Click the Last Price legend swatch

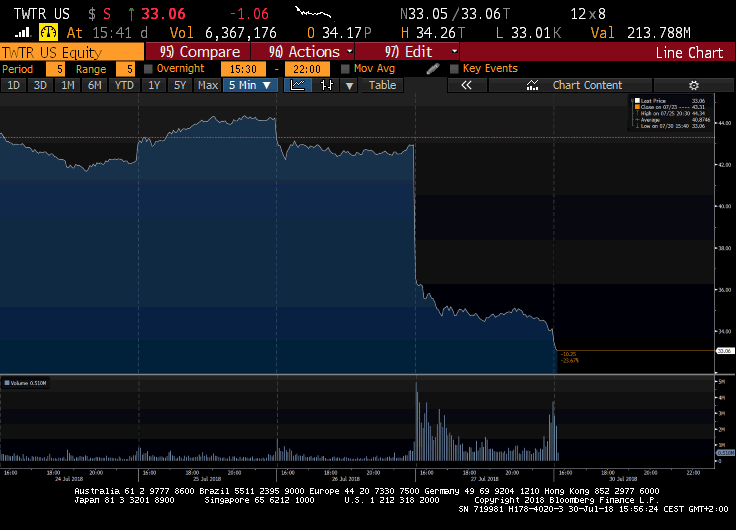637,100
